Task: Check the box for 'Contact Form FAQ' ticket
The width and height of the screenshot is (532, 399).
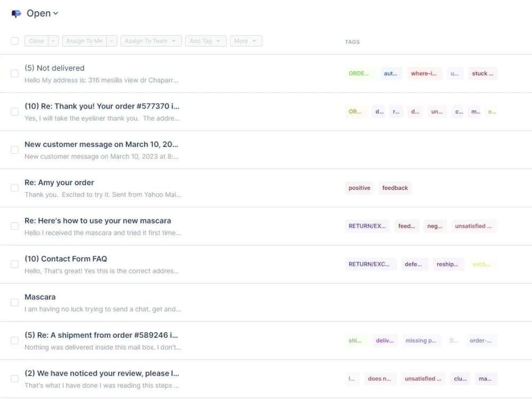Action: coord(14,264)
